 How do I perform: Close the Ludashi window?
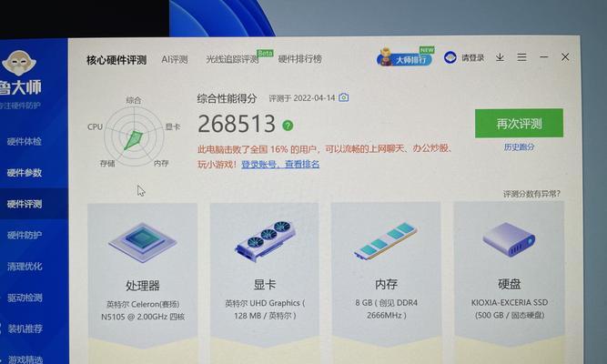pyautogui.click(x=565, y=57)
